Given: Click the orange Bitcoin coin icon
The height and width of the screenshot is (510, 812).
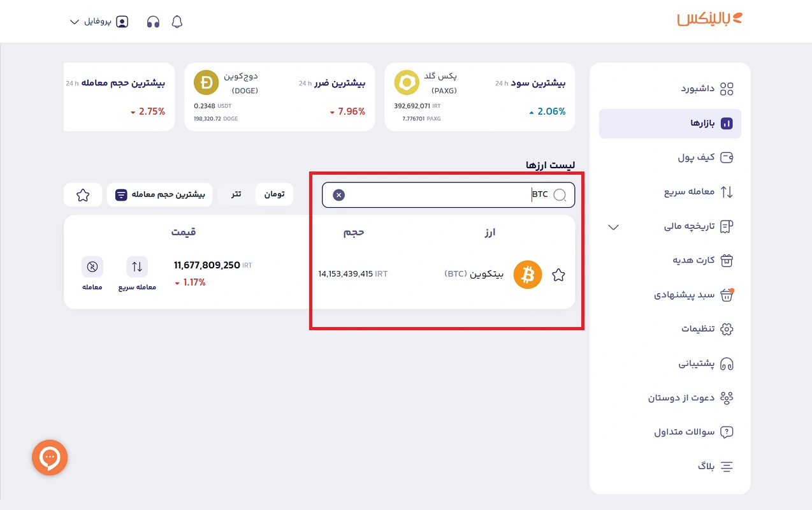Looking at the screenshot, I should point(528,275).
